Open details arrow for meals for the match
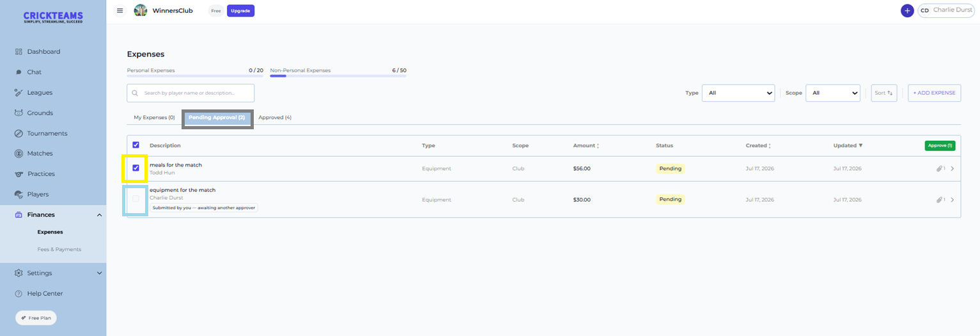Image resolution: width=980 pixels, height=336 pixels. tap(953, 168)
